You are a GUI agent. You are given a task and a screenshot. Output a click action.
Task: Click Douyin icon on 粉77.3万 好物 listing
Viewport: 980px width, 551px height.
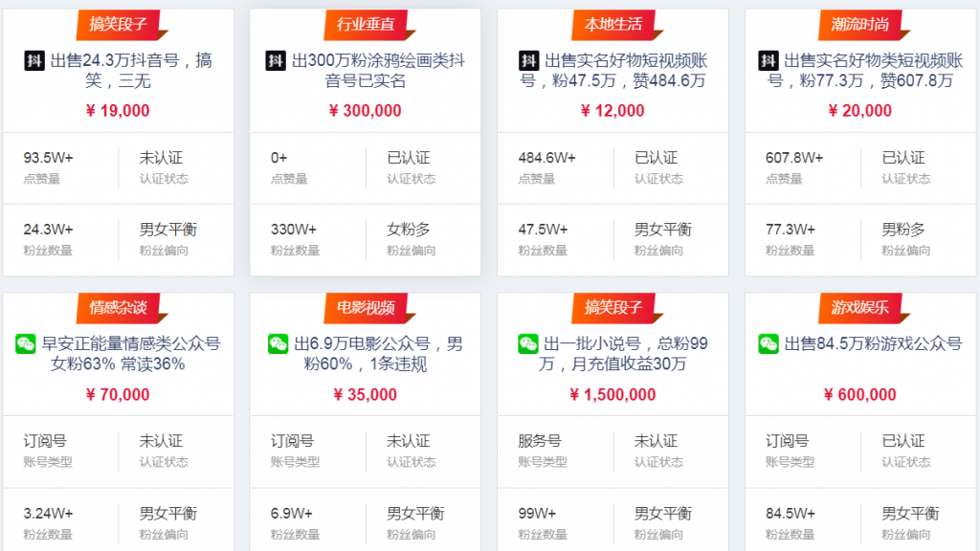click(768, 61)
